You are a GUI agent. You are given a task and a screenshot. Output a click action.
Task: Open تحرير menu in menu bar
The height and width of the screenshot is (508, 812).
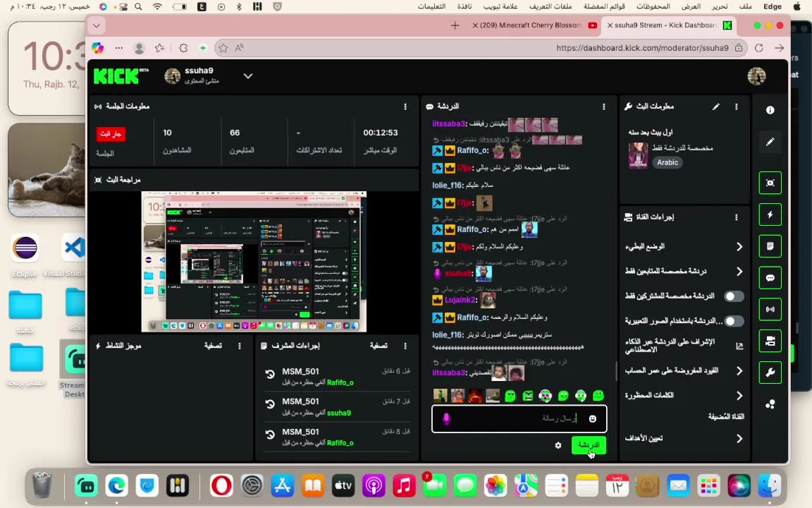tap(719, 6)
